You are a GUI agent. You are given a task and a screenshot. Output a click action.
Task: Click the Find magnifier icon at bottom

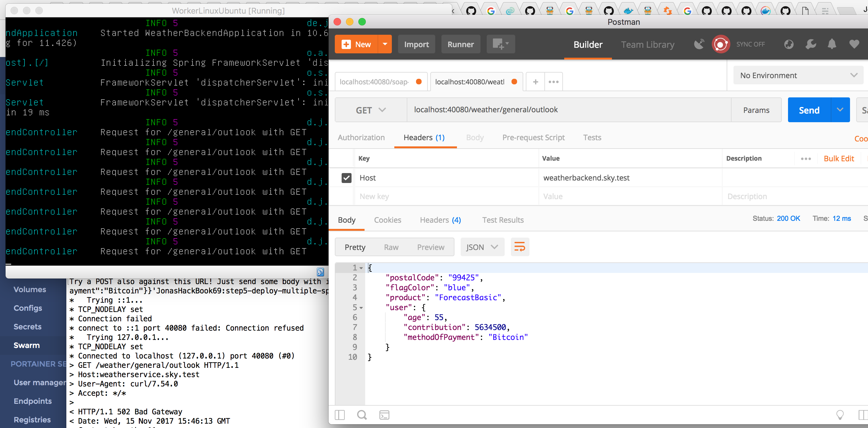[362, 415]
